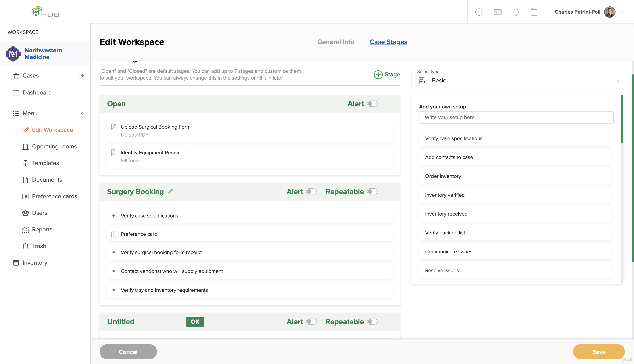Click the Identify Equipment Required form icon
The image size is (634, 364).
pos(114,153)
